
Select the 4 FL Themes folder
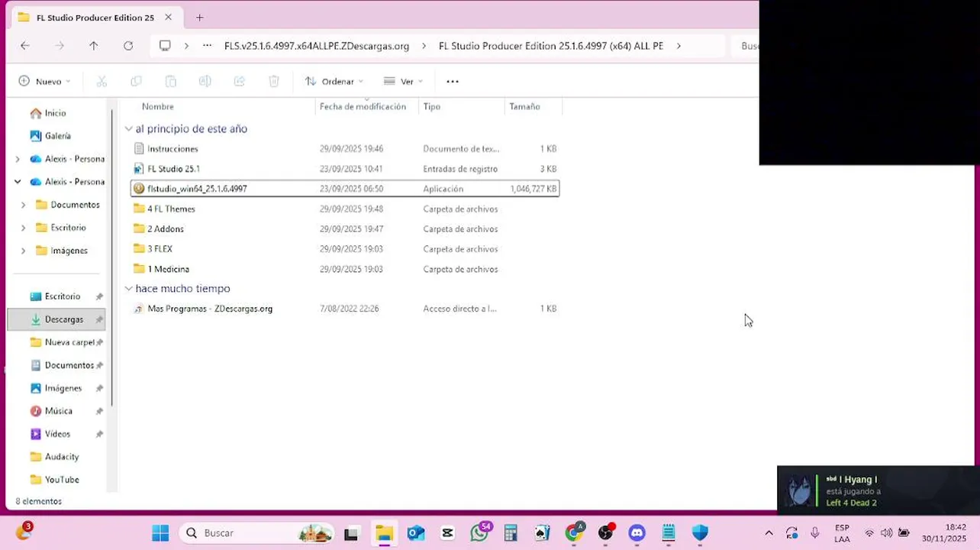345,209
